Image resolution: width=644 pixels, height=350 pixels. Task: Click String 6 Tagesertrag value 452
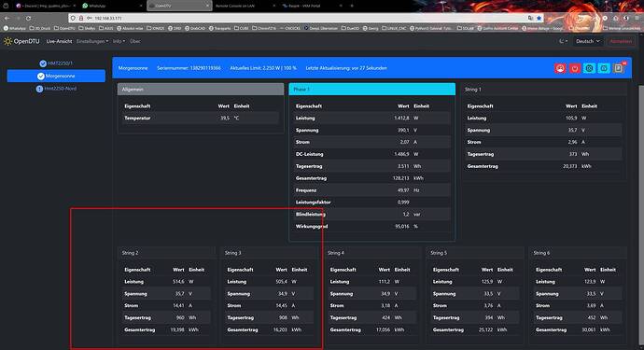click(592, 317)
